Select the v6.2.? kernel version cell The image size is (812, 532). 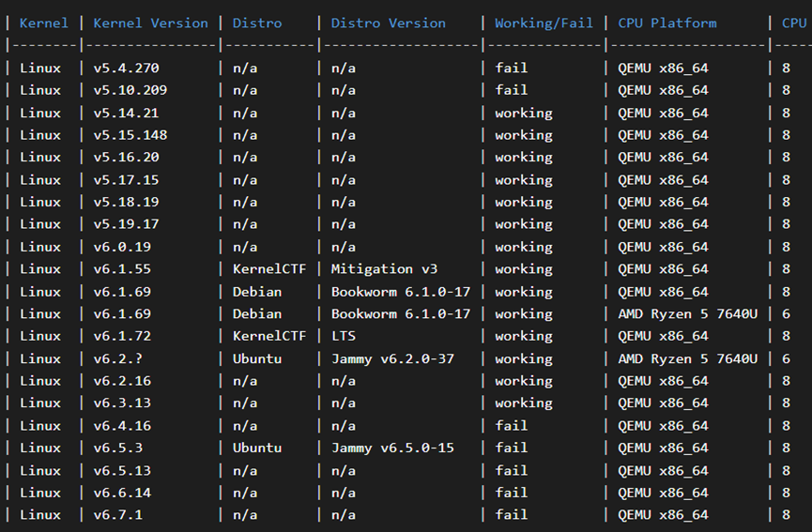(x=118, y=358)
